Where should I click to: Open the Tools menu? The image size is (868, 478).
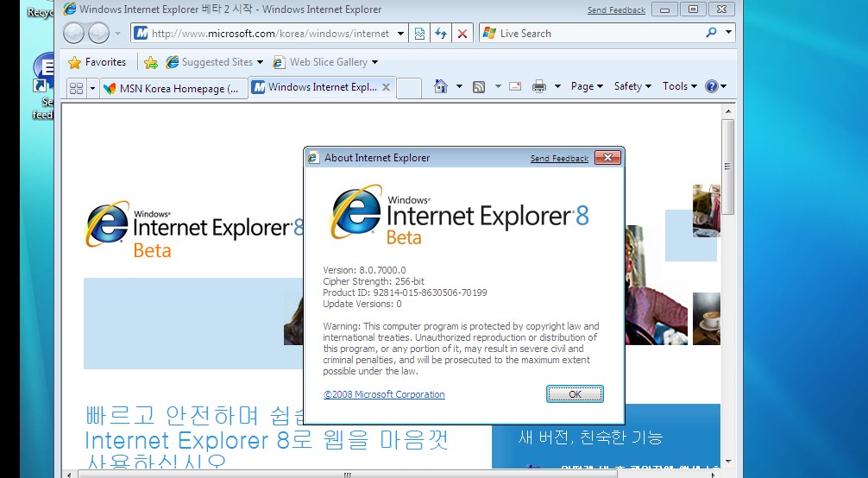coord(679,86)
